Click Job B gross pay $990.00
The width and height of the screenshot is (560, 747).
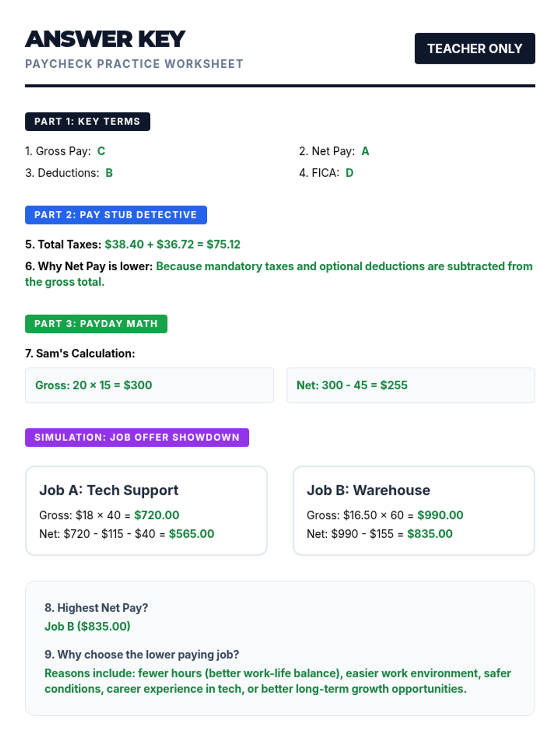pyautogui.click(x=440, y=515)
